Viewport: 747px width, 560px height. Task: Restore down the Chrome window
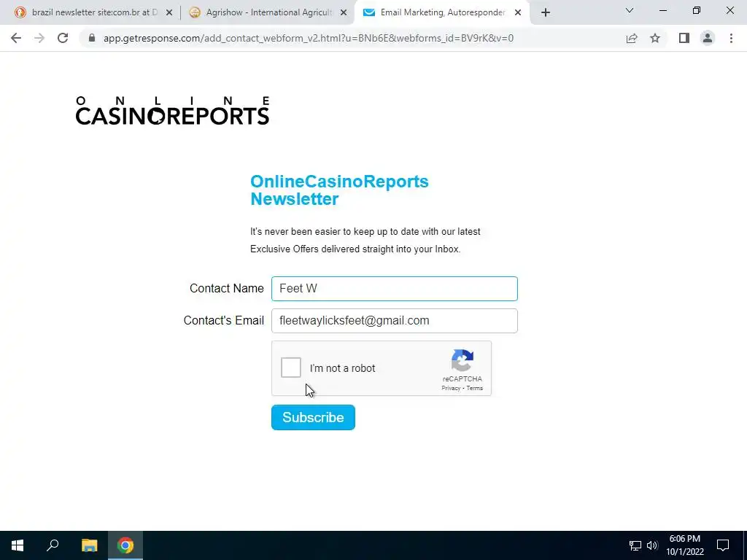click(697, 10)
